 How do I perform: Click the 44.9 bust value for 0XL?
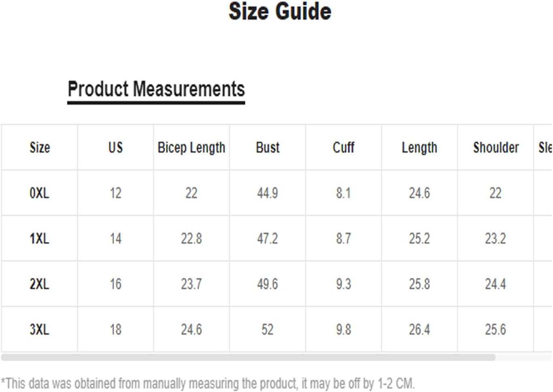[268, 193]
